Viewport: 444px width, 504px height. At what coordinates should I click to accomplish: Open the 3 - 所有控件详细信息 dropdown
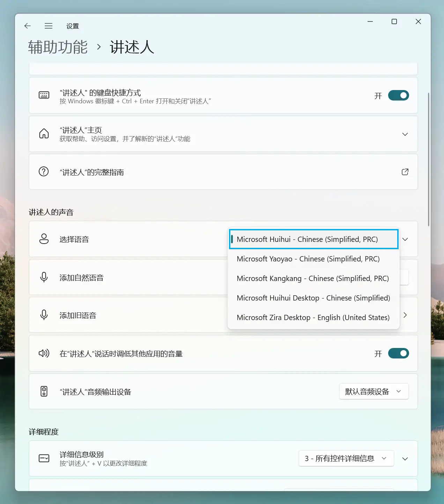pos(346,458)
